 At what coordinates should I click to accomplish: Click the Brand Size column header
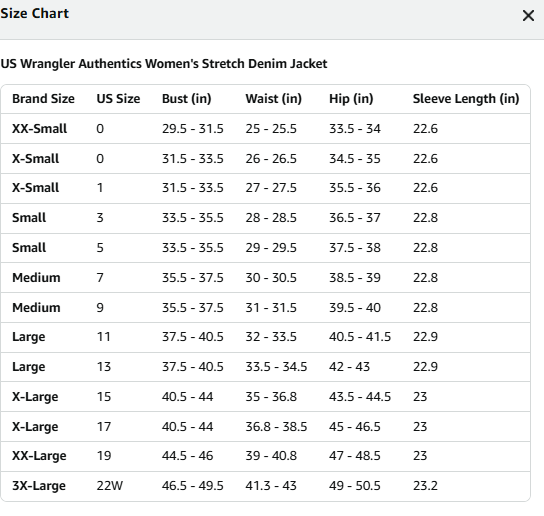pos(43,99)
